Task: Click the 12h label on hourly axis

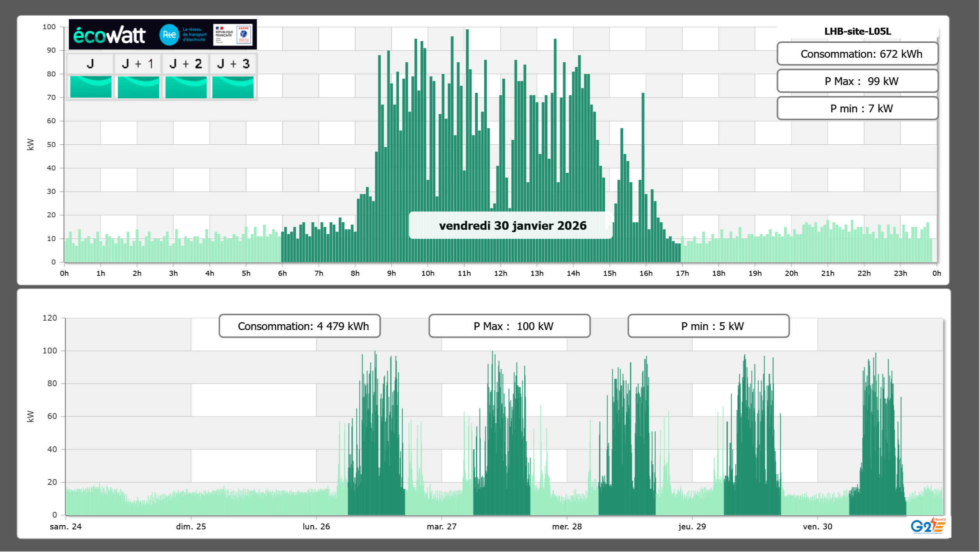Action: 500,273
